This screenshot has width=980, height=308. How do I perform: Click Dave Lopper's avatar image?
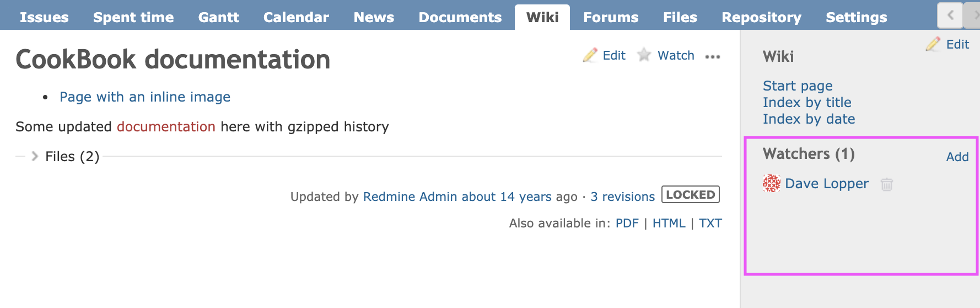[x=772, y=183]
